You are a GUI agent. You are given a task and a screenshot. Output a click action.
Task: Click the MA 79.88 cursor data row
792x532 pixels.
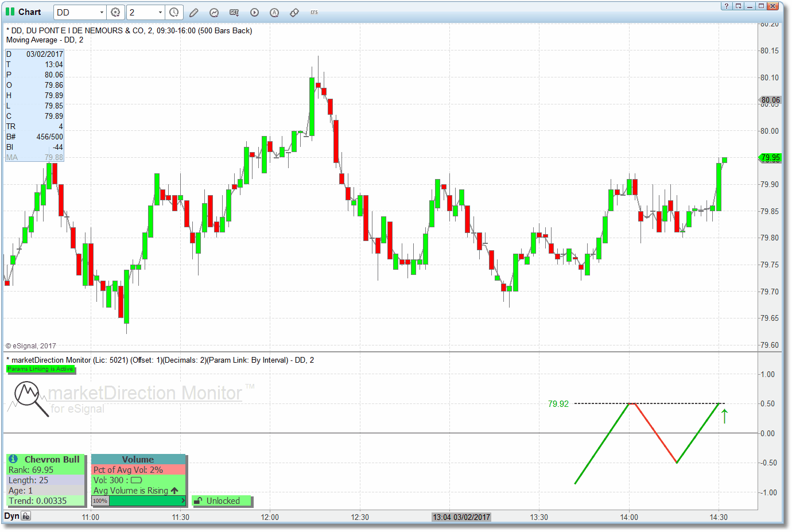(34, 157)
